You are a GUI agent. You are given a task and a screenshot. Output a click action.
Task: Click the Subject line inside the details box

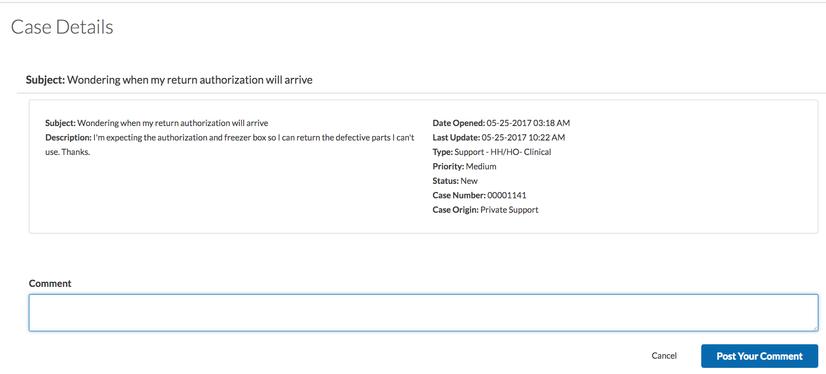pyautogui.click(x=156, y=123)
